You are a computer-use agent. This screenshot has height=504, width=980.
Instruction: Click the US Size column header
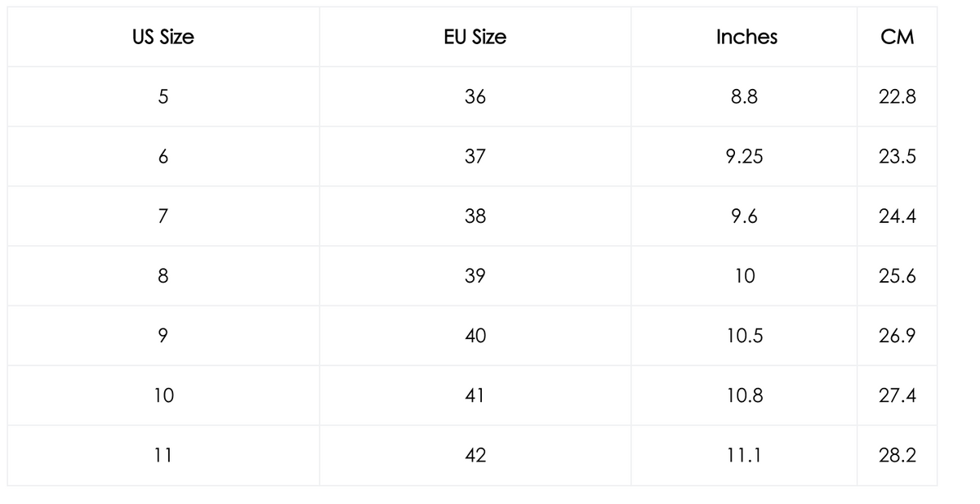(163, 37)
